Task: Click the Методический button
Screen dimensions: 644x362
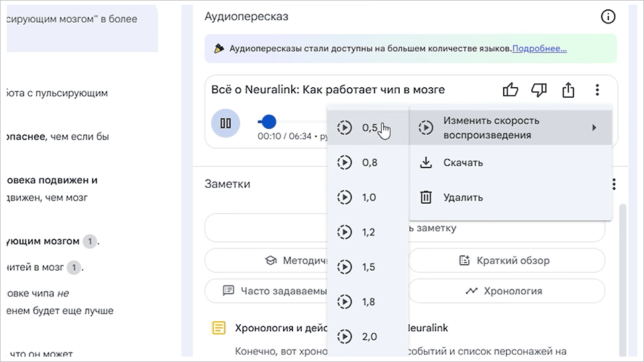Action: [x=266, y=260]
